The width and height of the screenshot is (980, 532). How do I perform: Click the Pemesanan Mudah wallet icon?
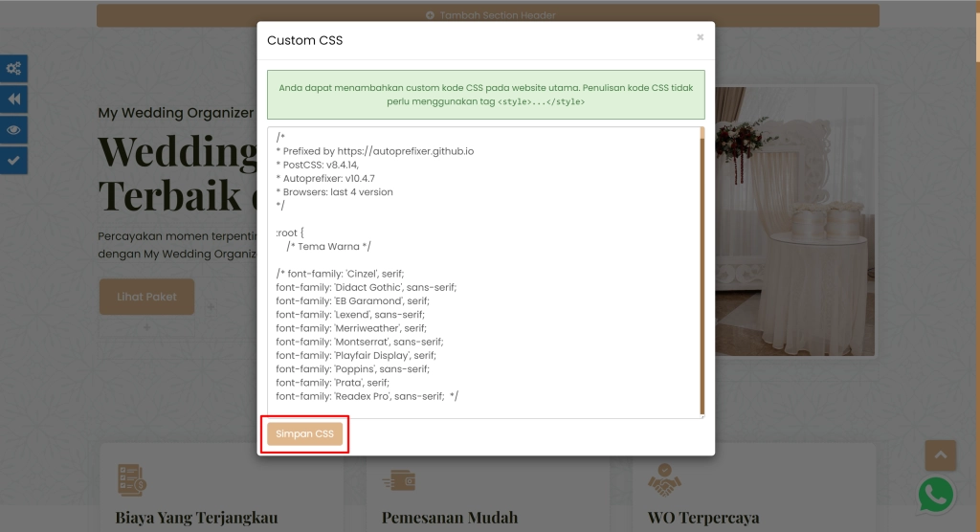tap(396, 479)
